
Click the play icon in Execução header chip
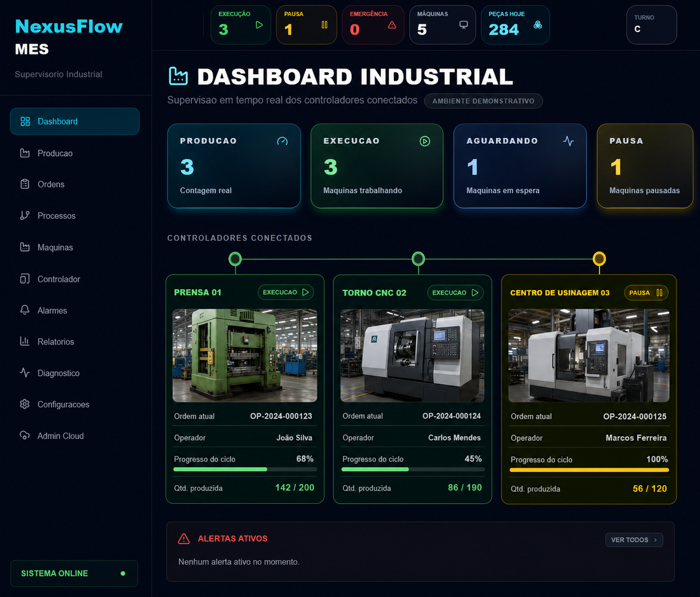tap(259, 25)
